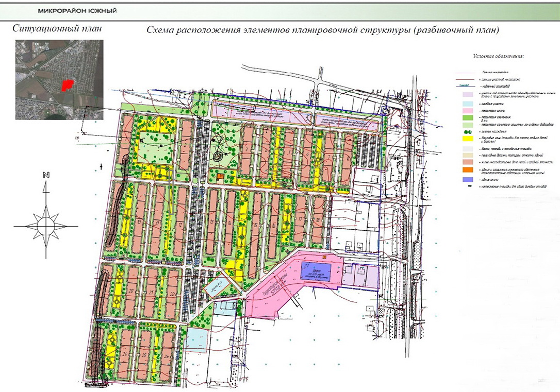Click the beige footpaths legend swatch

[468, 156]
